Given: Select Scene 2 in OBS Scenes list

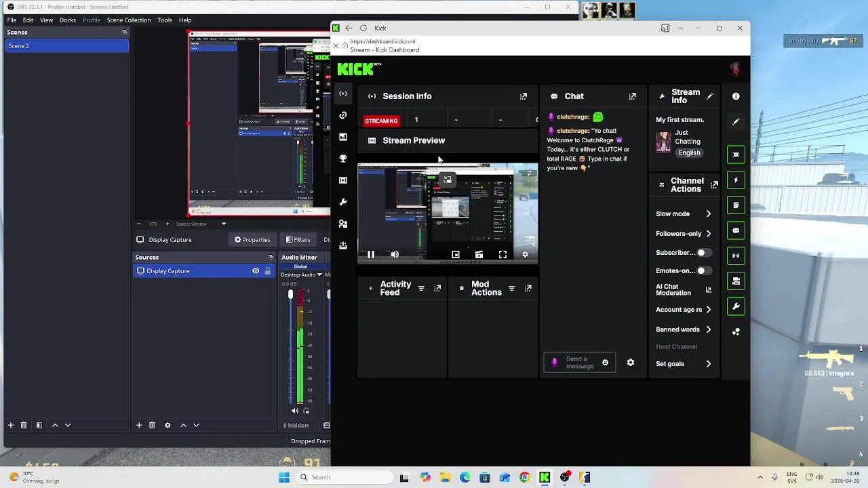Looking at the screenshot, I should pos(66,46).
